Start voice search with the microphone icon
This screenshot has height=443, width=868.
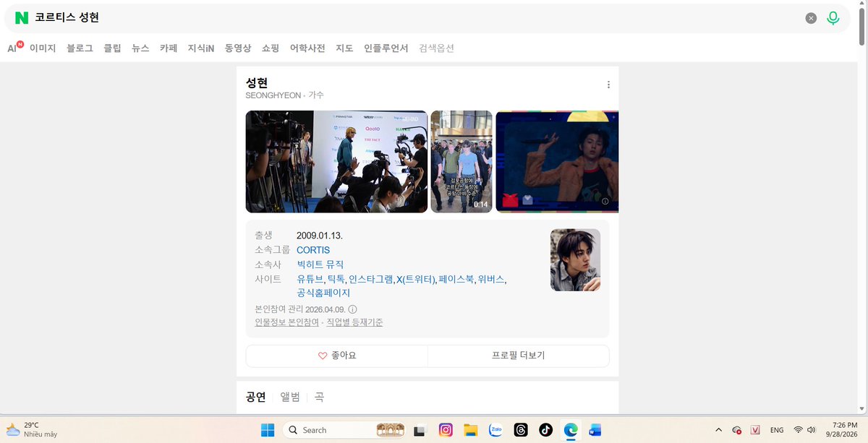pyautogui.click(x=833, y=18)
